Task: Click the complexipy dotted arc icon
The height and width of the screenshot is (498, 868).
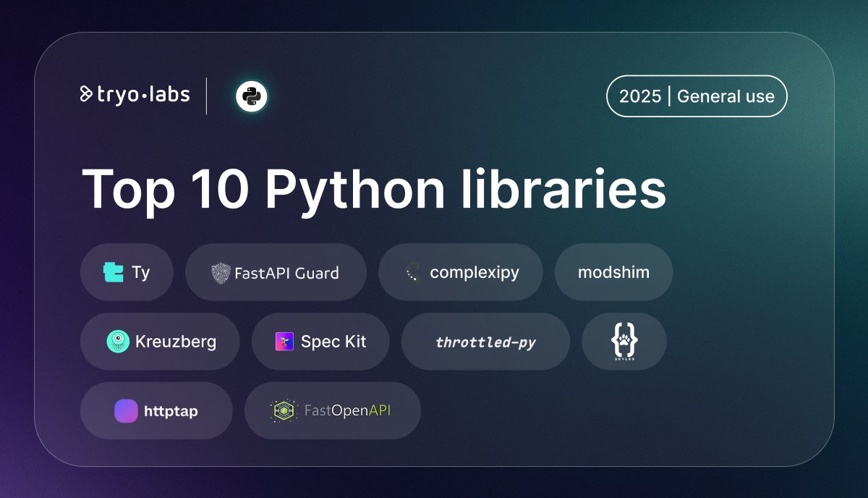Action: pos(412,272)
